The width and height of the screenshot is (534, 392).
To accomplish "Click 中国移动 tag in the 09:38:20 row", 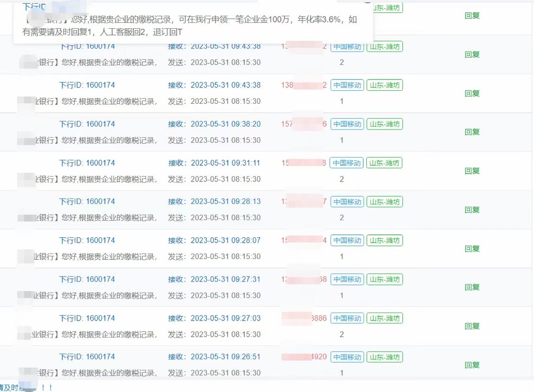I will (x=347, y=124).
